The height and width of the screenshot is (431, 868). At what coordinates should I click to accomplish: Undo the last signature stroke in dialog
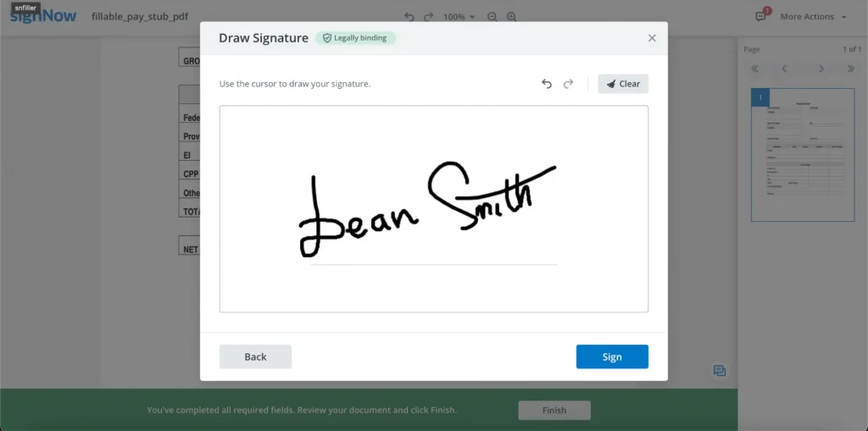pos(547,84)
